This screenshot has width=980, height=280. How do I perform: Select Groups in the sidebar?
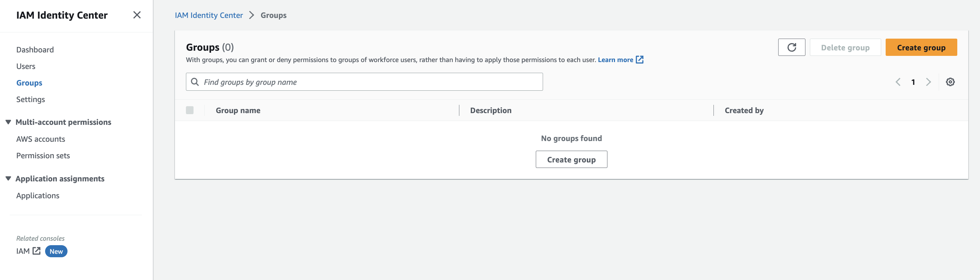point(29,83)
